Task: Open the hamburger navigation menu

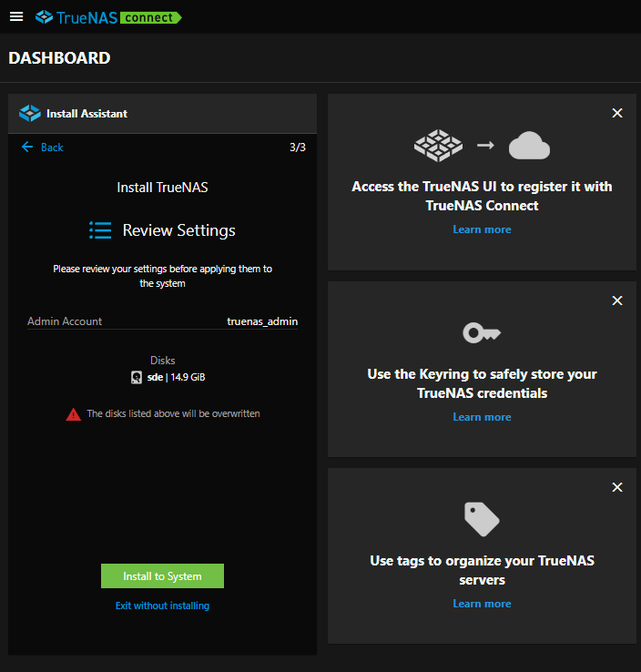Action: [x=16, y=16]
